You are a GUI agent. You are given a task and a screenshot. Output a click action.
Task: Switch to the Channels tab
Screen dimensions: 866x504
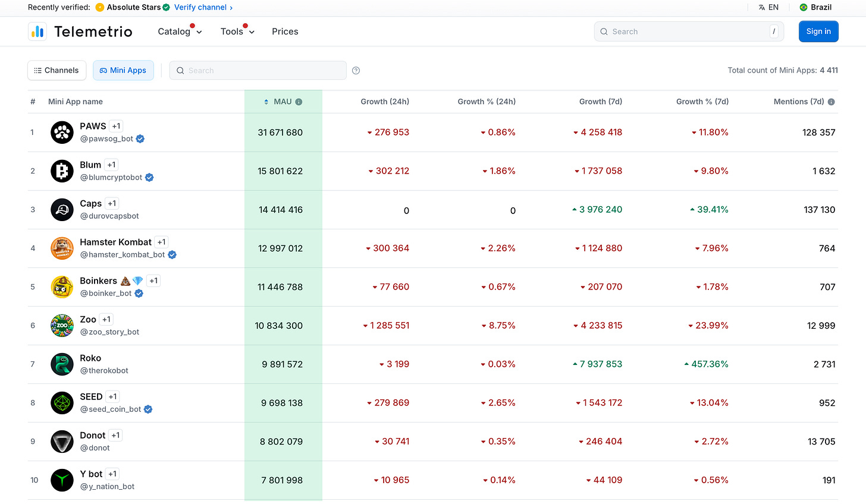pyautogui.click(x=57, y=70)
